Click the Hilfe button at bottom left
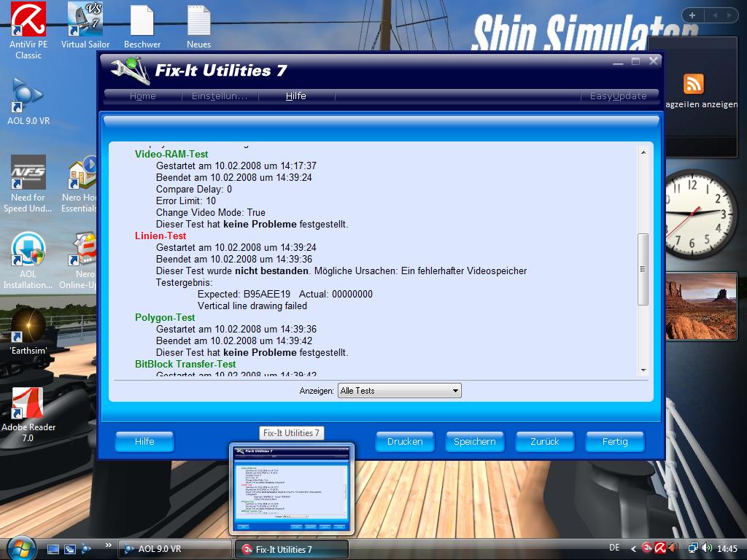The width and height of the screenshot is (747, 560). [144, 441]
